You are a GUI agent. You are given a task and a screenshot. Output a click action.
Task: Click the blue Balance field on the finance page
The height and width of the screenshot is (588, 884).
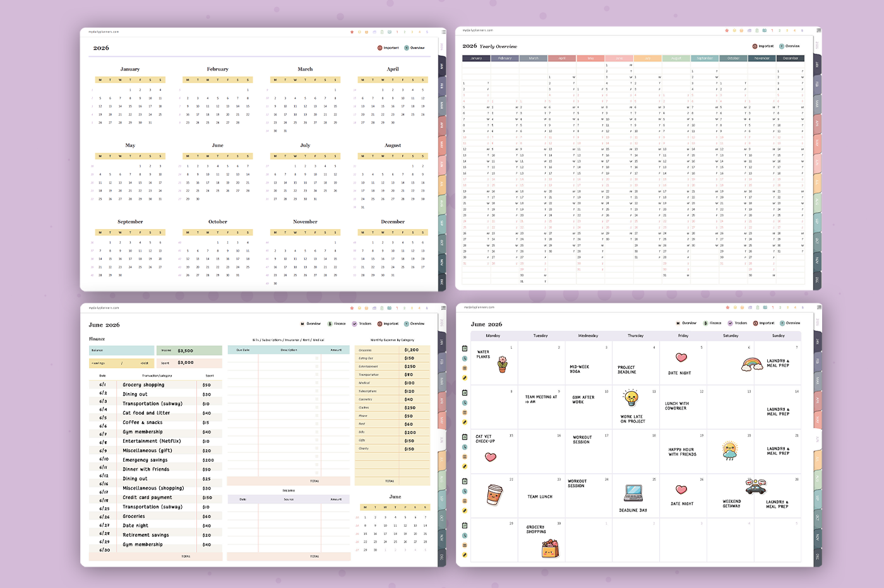pos(121,350)
